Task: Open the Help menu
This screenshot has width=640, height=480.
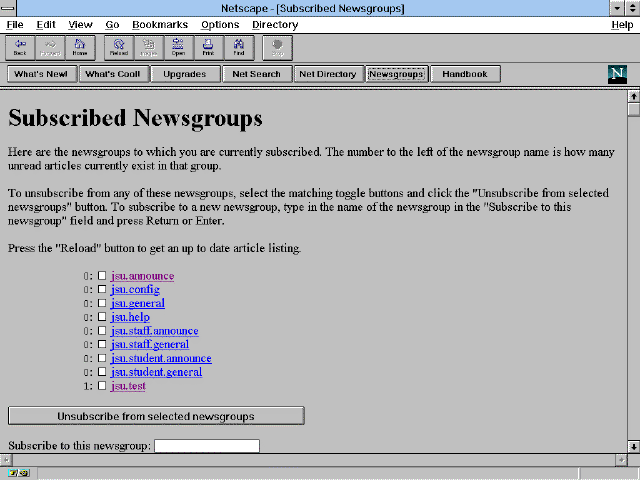Action: point(622,25)
